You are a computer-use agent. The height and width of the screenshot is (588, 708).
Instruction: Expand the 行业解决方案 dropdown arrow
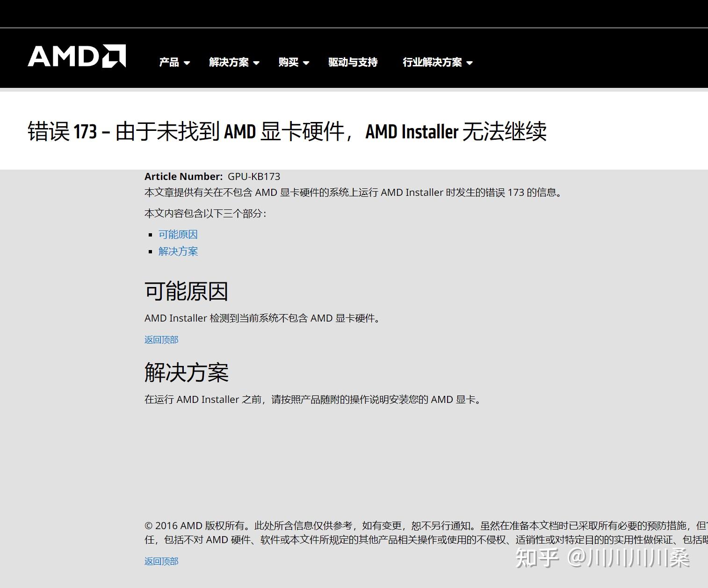point(470,63)
